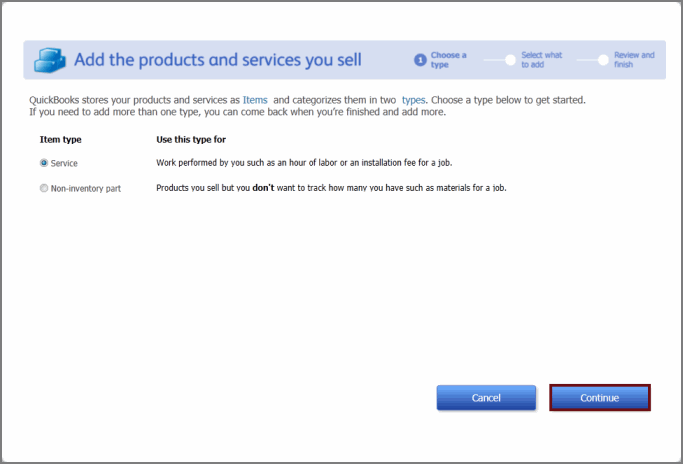683x464 pixels.
Task: Click the Item type column header
Action: click(x=61, y=139)
